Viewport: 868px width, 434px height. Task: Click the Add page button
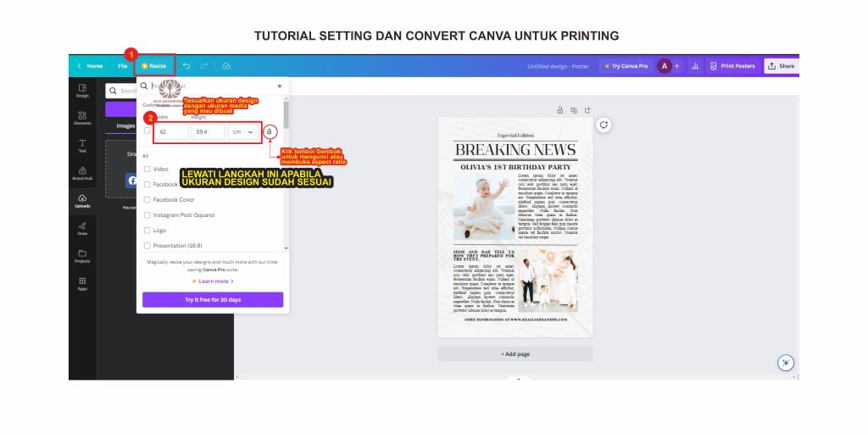click(x=515, y=353)
